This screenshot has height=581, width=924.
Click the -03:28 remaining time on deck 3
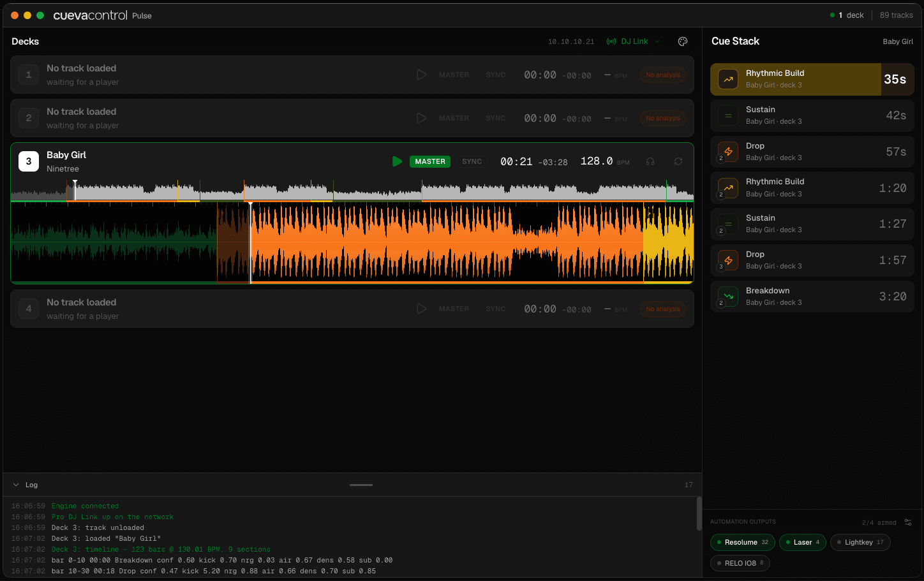(553, 163)
